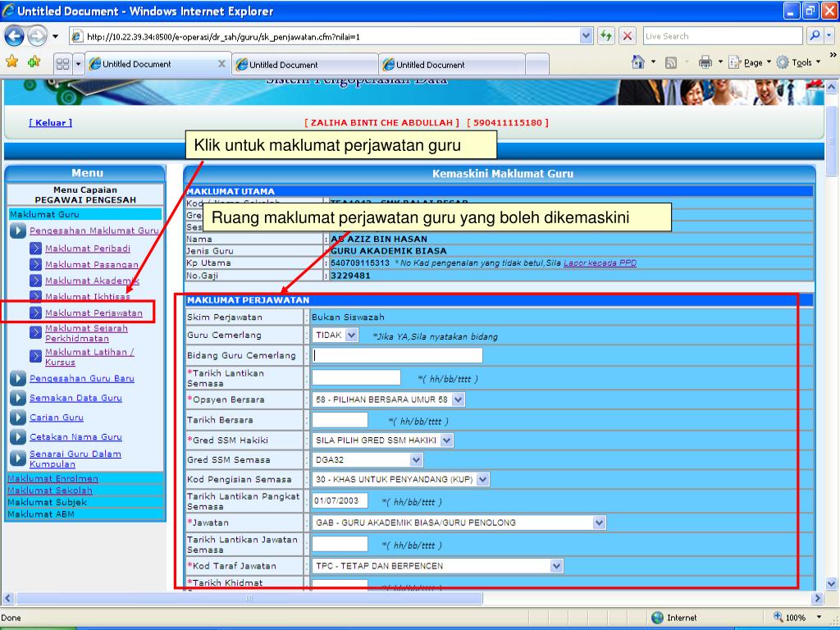
Task: Click arrow icon beside Maklumat Peribadi
Action: pos(35,249)
